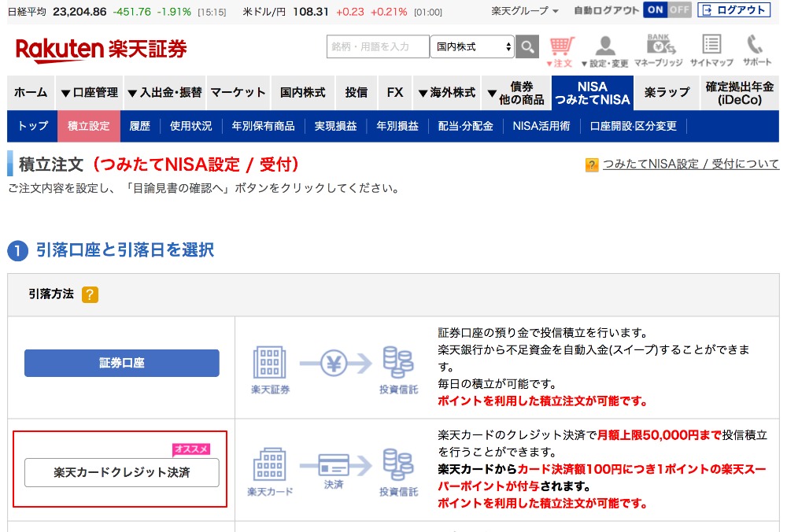The width and height of the screenshot is (787, 532).
Task: Click the 引落口座と引落日を選択 heading
Action: tap(125, 249)
